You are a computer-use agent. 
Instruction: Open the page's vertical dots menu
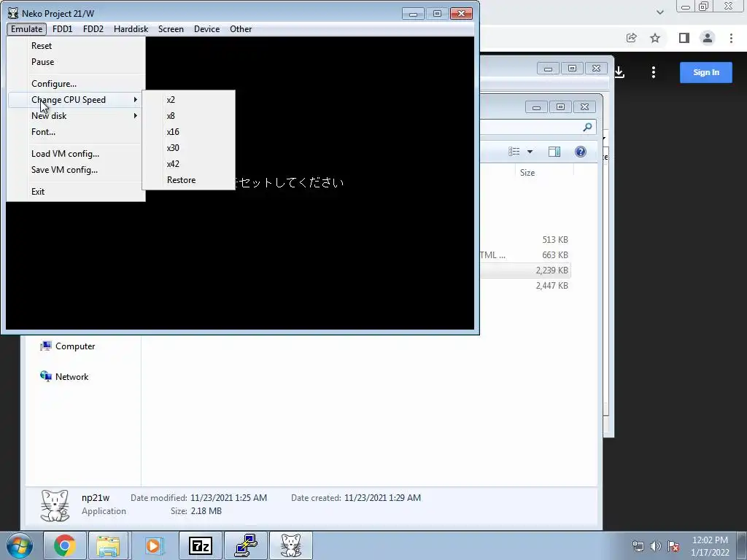tap(654, 72)
